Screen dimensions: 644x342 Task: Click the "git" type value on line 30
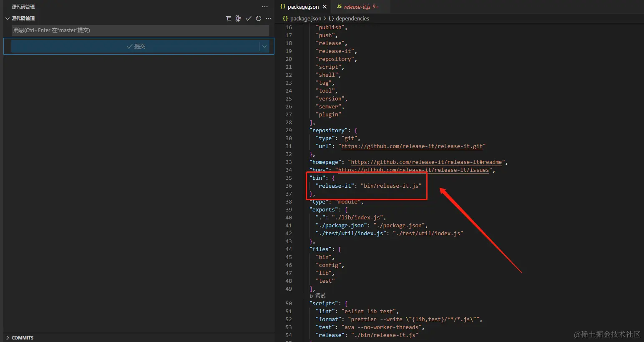pyautogui.click(x=349, y=138)
